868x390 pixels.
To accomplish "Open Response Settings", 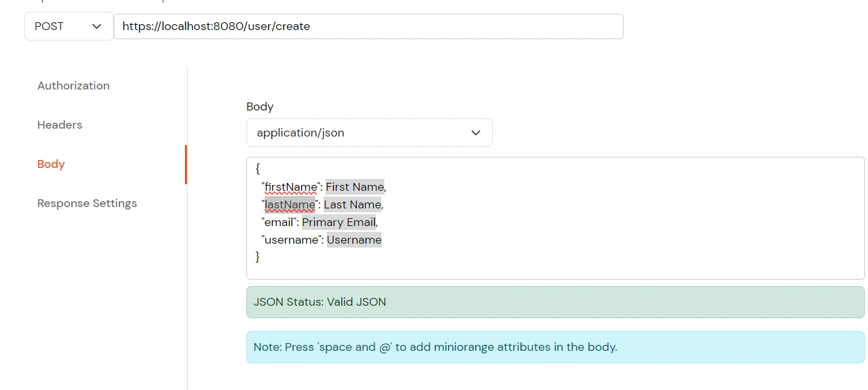I will [87, 203].
